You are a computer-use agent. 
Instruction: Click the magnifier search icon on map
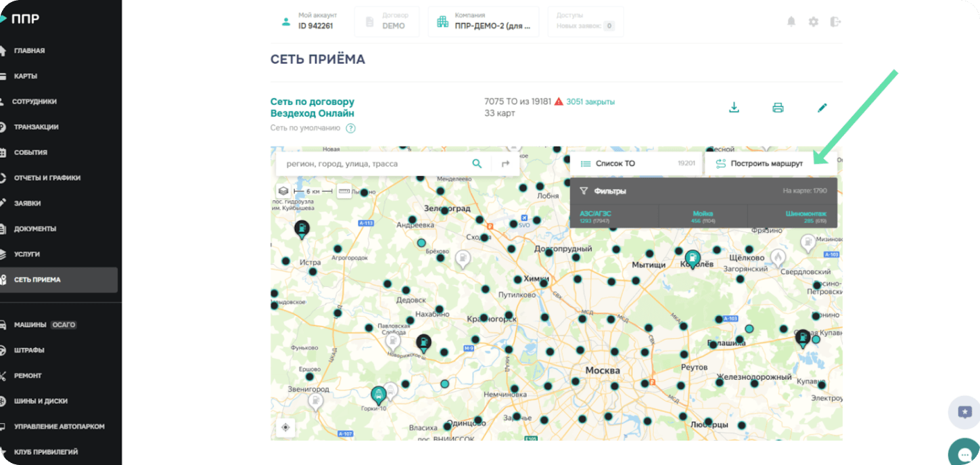click(x=477, y=164)
